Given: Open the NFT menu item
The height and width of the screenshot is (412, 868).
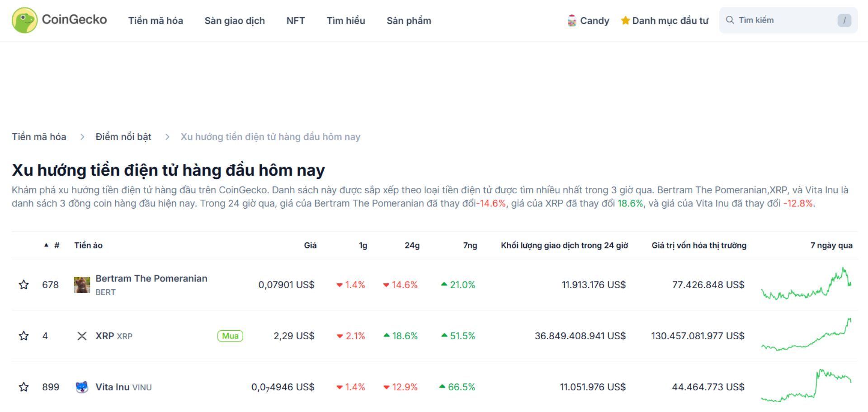Looking at the screenshot, I should pos(295,20).
